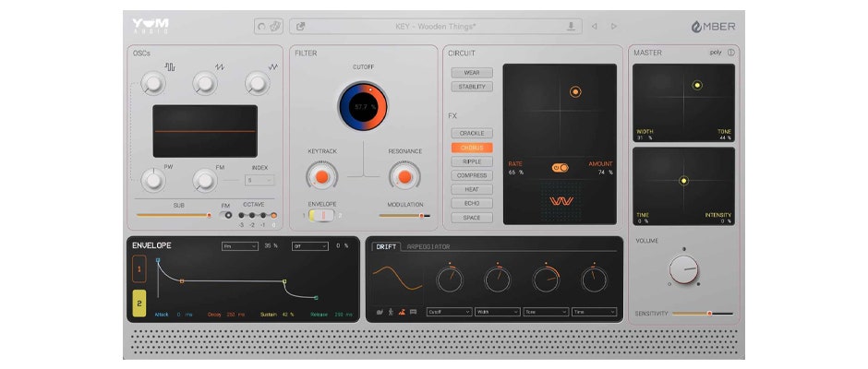Toggle the Chorus effect power switch
The width and height of the screenshot is (868, 369).
tap(560, 167)
